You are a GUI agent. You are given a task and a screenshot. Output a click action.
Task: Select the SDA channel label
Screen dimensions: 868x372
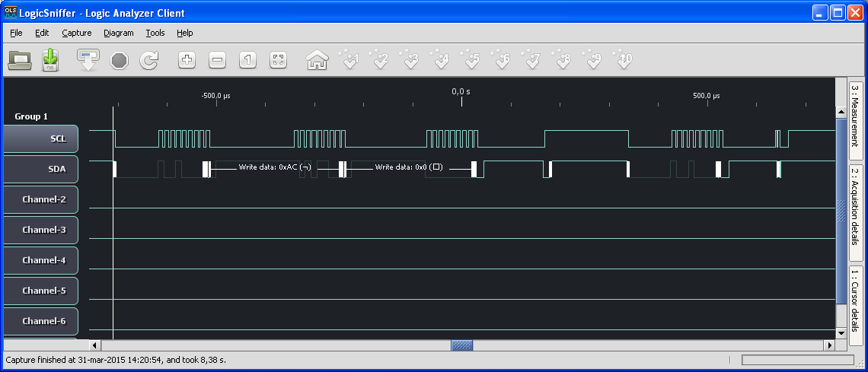(x=41, y=169)
